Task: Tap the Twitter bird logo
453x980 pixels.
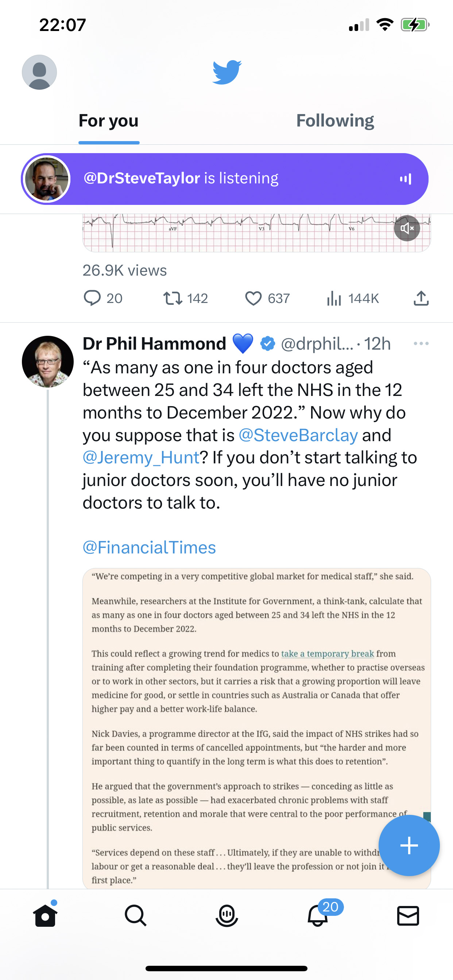Action: coord(227,72)
